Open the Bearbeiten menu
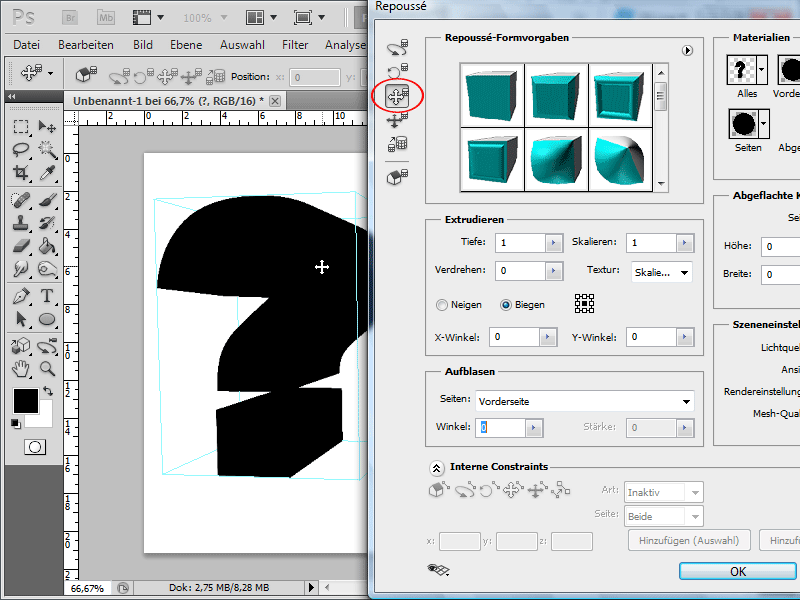800x600 pixels. 86,45
